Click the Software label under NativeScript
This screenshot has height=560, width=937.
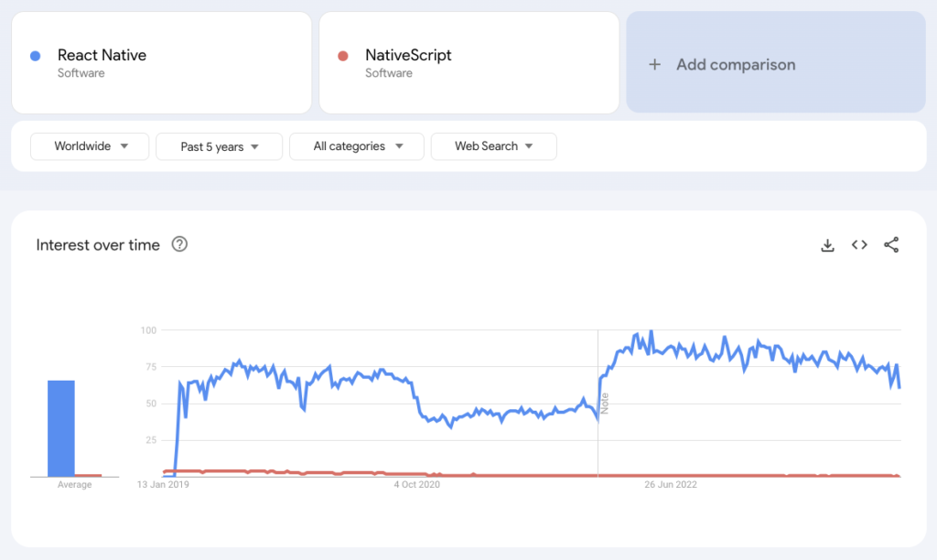[x=388, y=73]
